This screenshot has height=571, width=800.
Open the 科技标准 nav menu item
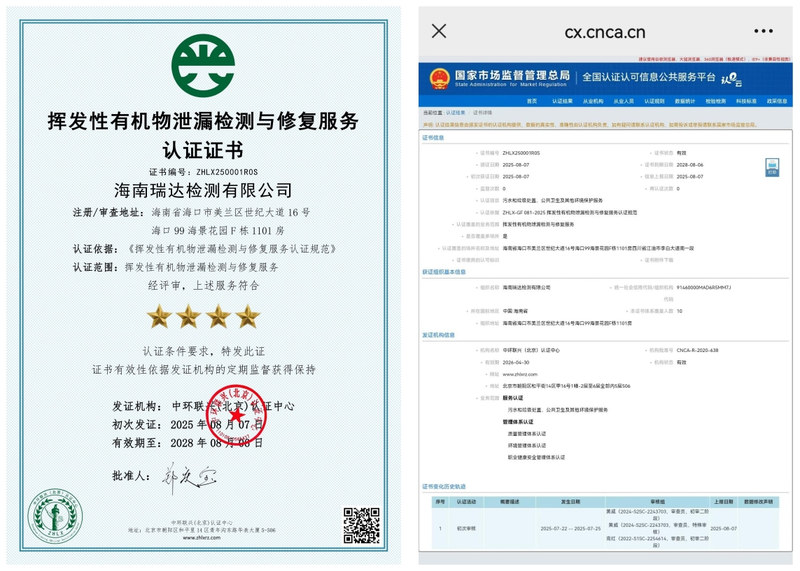(746, 101)
